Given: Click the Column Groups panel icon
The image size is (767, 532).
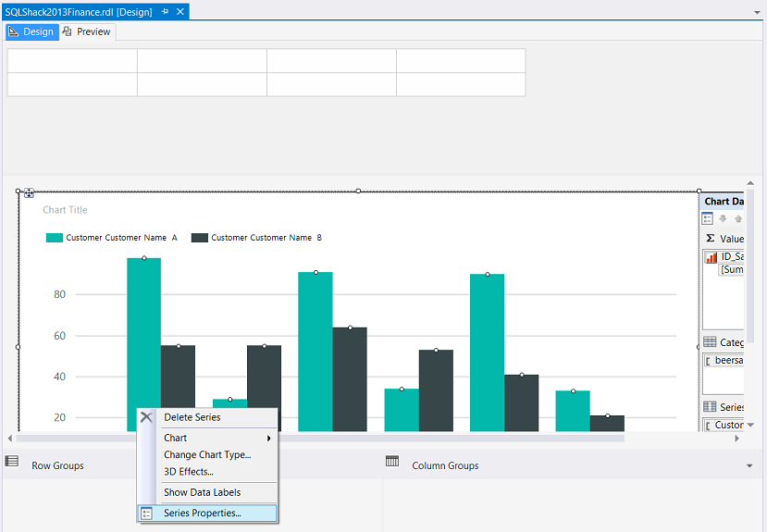Looking at the screenshot, I should pyautogui.click(x=391, y=462).
